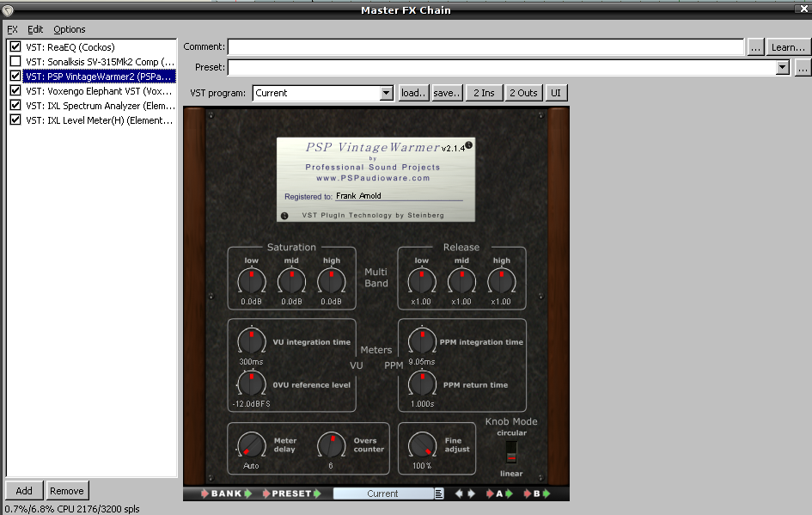
Task: Click the Meter delay knob
Action: [x=252, y=445]
